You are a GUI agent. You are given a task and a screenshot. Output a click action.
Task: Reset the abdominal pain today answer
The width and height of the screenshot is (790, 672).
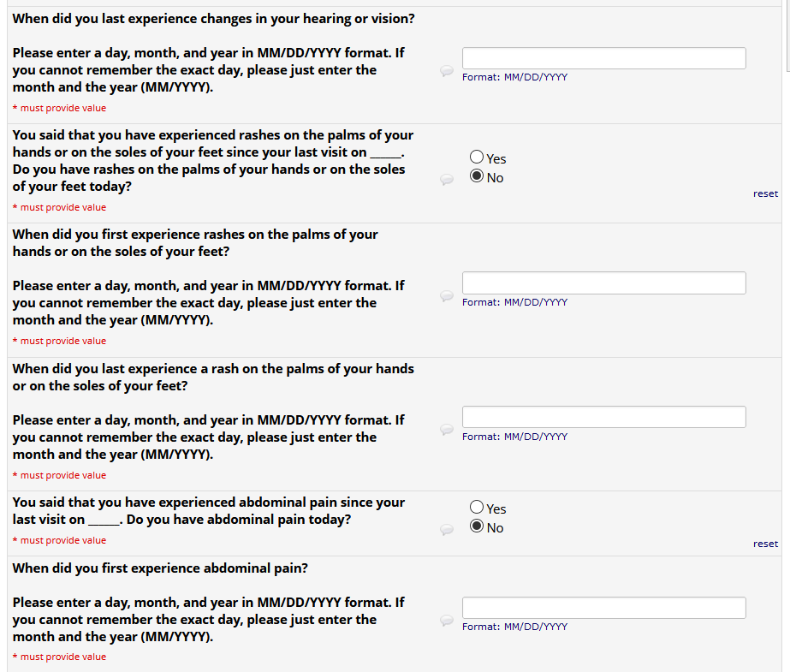pos(765,544)
